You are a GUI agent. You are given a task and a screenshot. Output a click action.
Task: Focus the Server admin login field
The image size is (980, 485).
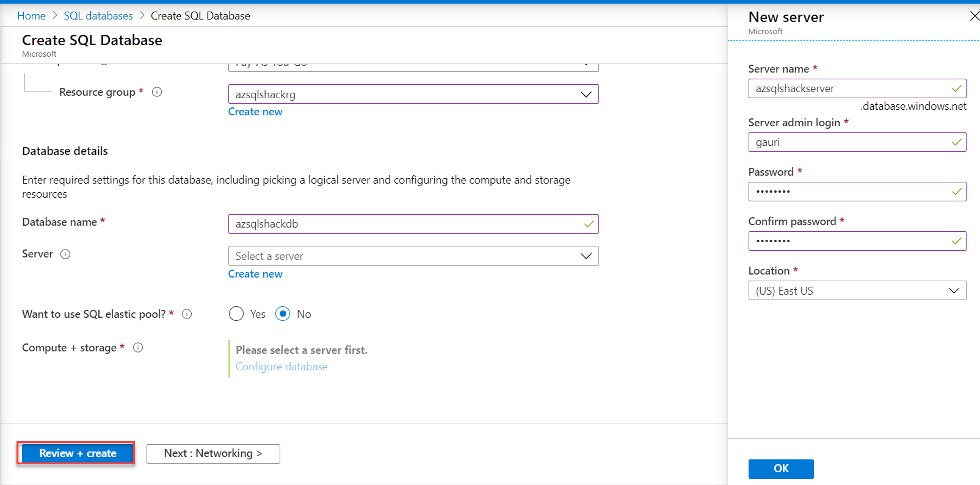[851, 142]
